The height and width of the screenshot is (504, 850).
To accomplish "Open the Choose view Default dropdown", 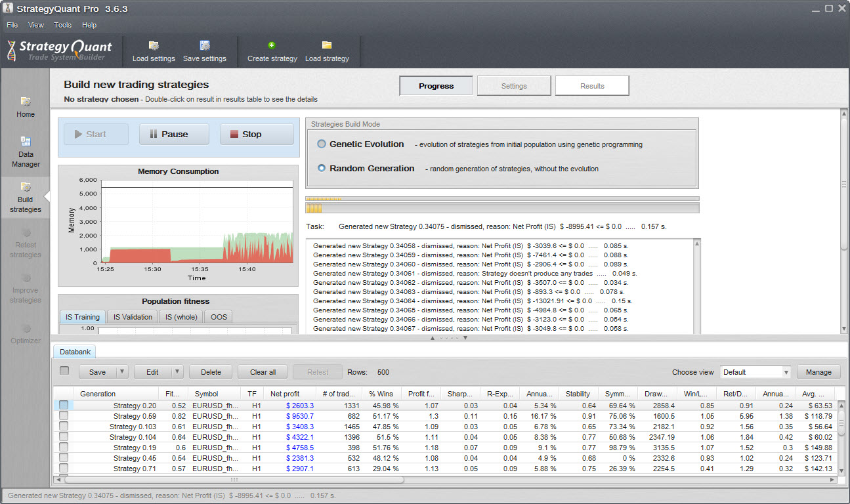I will 755,372.
